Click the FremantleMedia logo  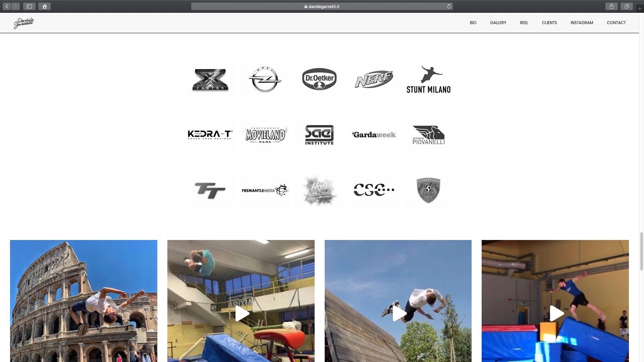click(265, 190)
